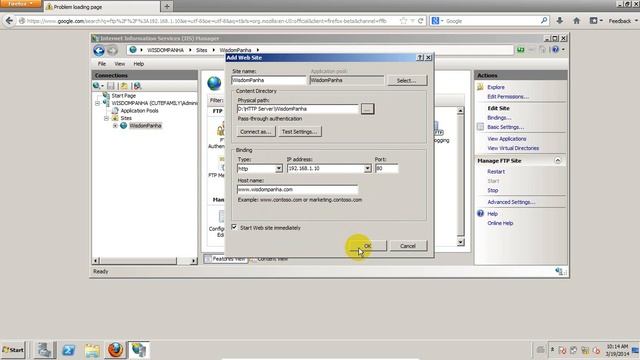
Task: Click the Firefox home icon
Action: point(576,20)
